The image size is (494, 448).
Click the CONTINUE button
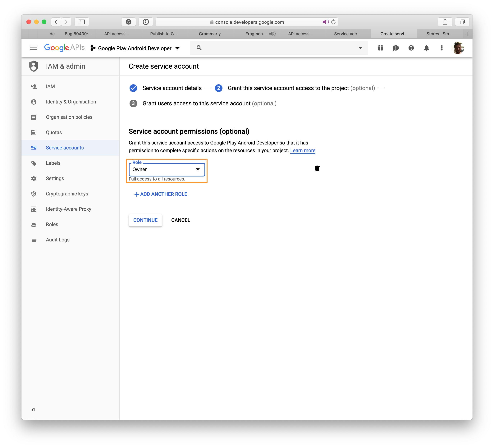(145, 220)
